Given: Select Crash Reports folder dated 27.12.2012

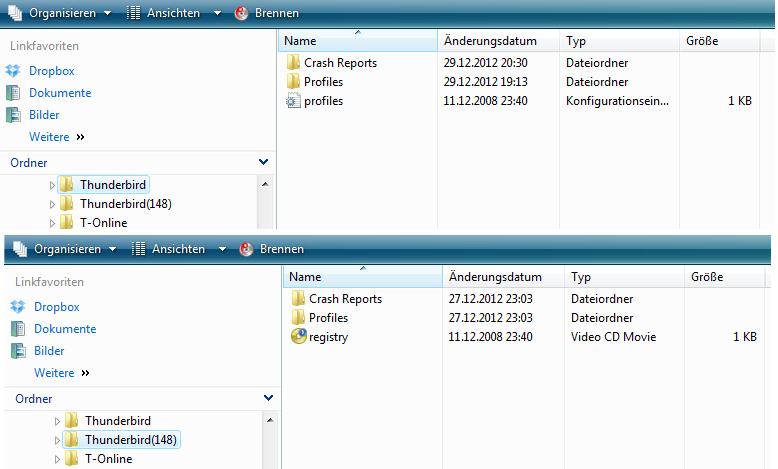Looking at the screenshot, I should pyautogui.click(x=336, y=298).
